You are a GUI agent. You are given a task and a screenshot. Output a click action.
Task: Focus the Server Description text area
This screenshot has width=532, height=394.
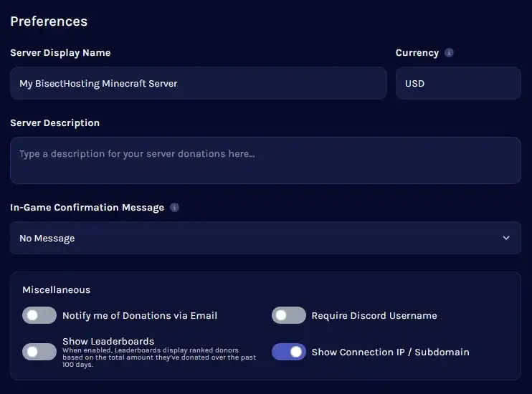tap(265, 160)
